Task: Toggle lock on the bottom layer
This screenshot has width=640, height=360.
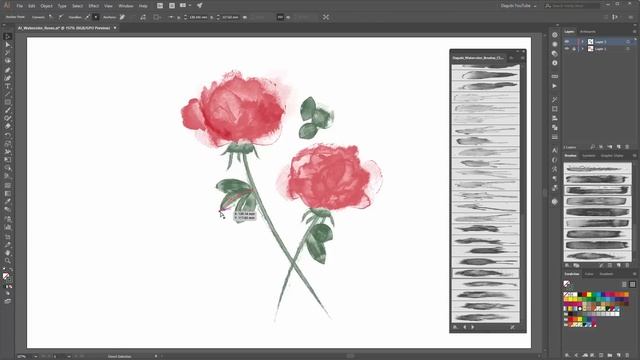Action: coord(574,49)
